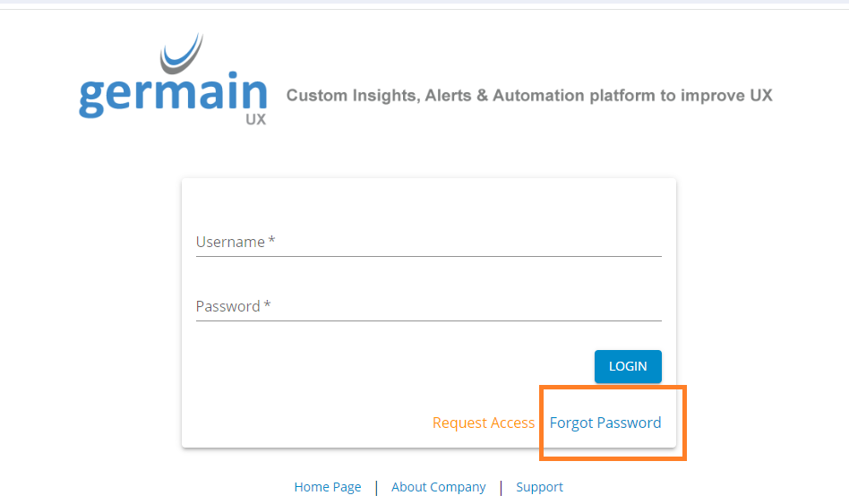Click the blank card area left of LOGIN
This screenshot has height=504, width=849.
[385, 366]
